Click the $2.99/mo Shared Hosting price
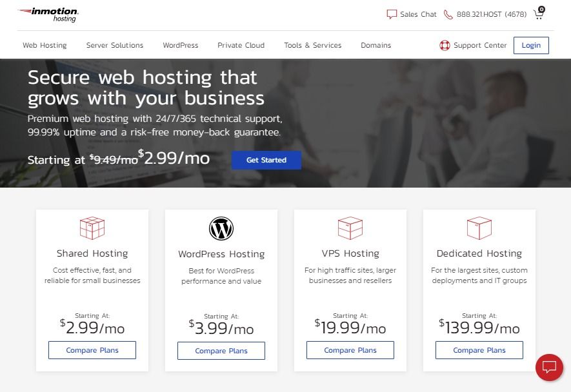571x392 pixels. (x=92, y=327)
